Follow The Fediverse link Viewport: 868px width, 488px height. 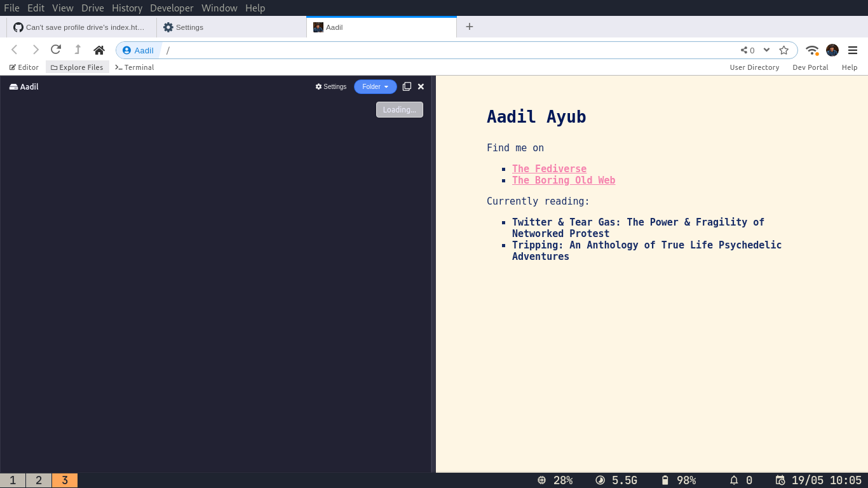pyautogui.click(x=549, y=168)
